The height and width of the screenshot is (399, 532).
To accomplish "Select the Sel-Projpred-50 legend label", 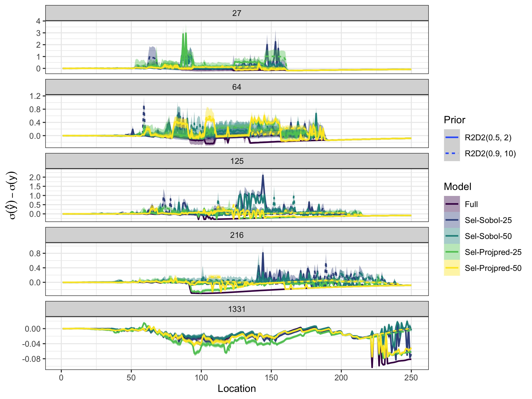I will click(x=493, y=268).
